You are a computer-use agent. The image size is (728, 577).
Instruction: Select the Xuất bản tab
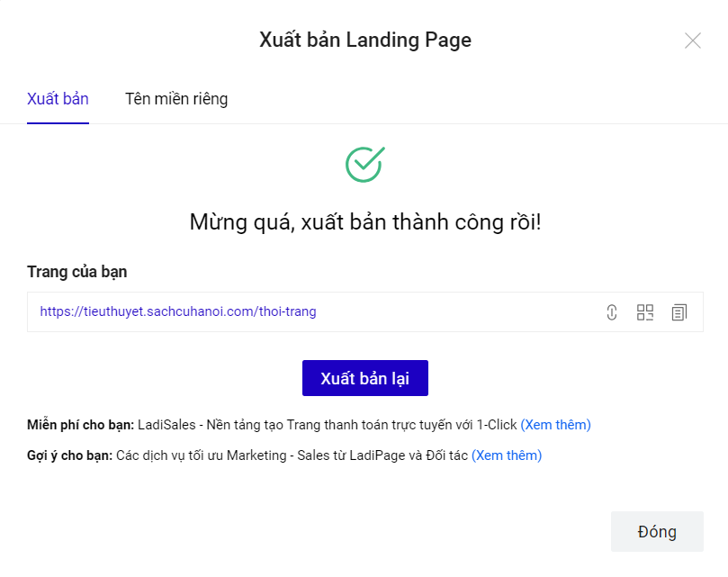(x=58, y=99)
